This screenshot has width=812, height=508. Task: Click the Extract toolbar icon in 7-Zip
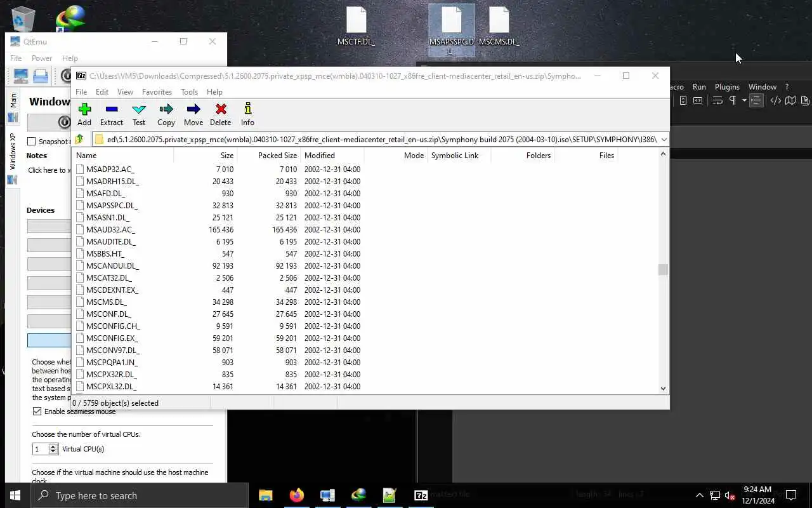click(112, 115)
